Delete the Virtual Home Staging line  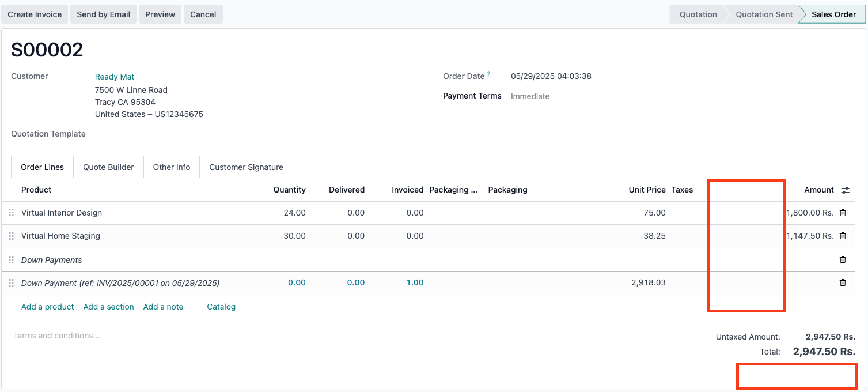tap(843, 236)
